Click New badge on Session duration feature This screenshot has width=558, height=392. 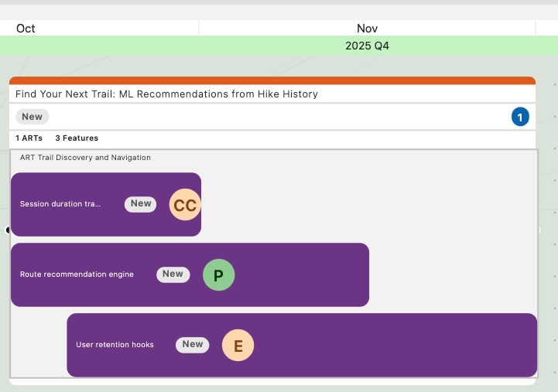tap(141, 204)
